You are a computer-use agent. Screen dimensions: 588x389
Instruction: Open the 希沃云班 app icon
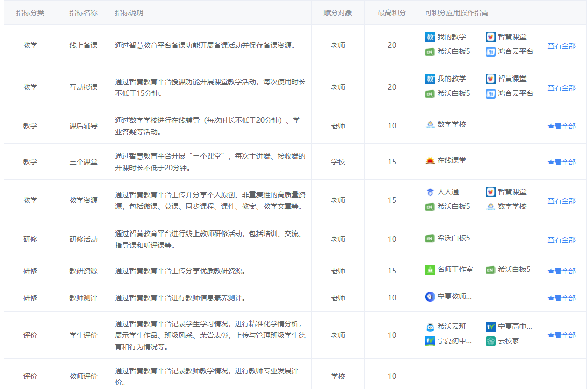point(430,327)
